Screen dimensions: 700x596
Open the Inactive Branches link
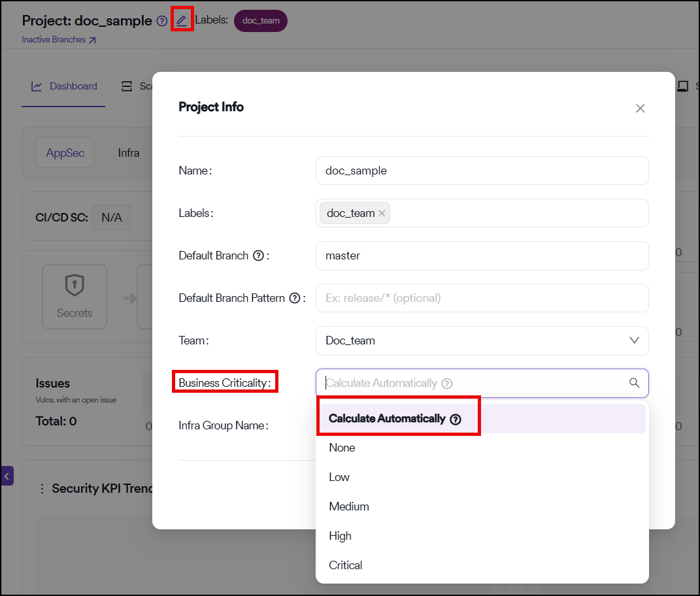[x=58, y=40]
